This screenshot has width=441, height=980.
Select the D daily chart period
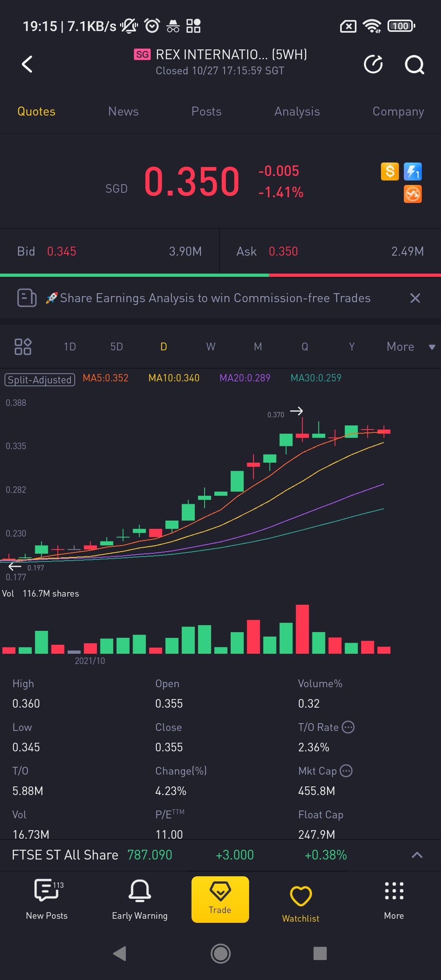(x=164, y=347)
